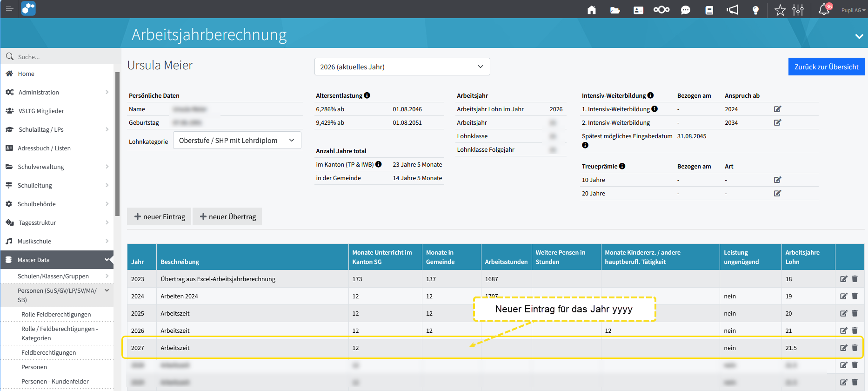This screenshot has width=868, height=391.
Task: Edit the 2025 Arbeitszeit row
Action: [844, 313]
